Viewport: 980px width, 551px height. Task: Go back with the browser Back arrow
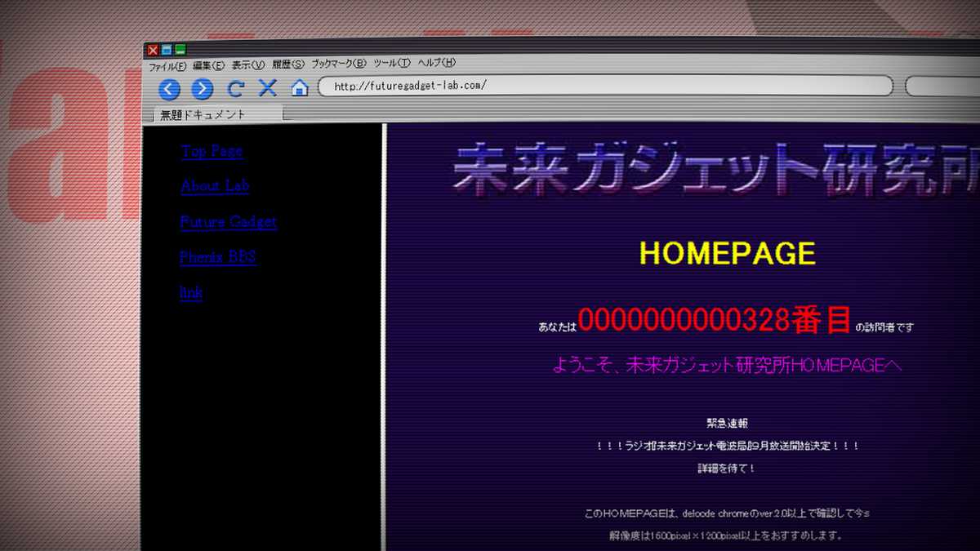[x=169, y=89]
